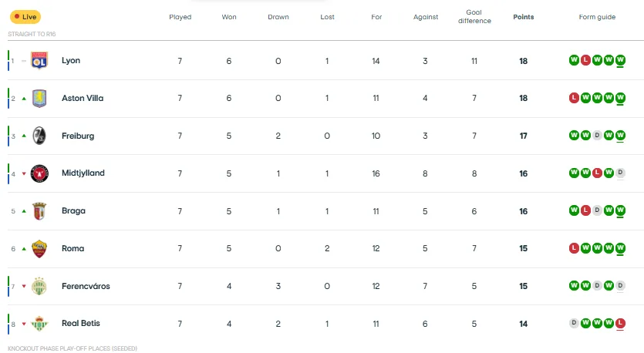
Task: Click the Ferencváros club crest
Action: [x=39, y=287]
